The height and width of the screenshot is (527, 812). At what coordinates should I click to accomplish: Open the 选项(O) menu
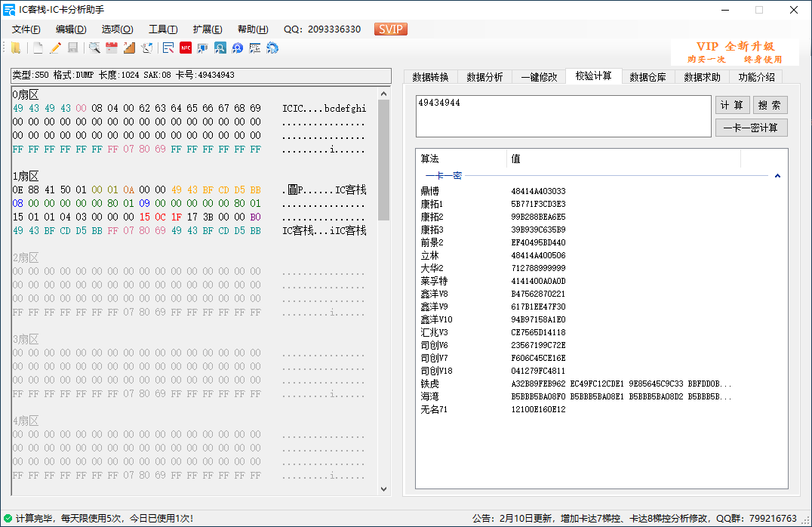coord(117,29)
